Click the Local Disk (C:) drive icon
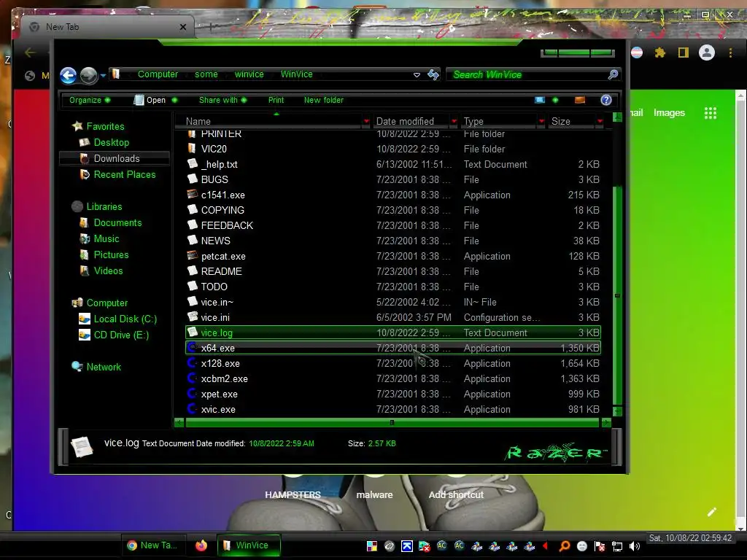This screenshot has height=560, width=747. 85,319
